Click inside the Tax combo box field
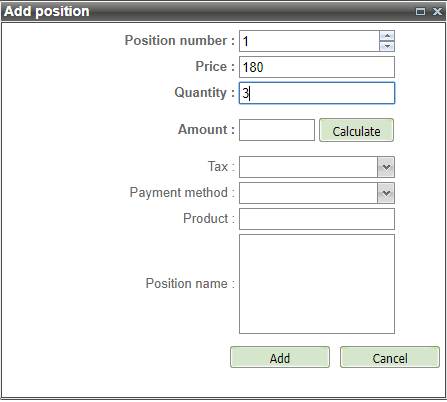Viewport: 447px width, 402px height. click(308, 167)
